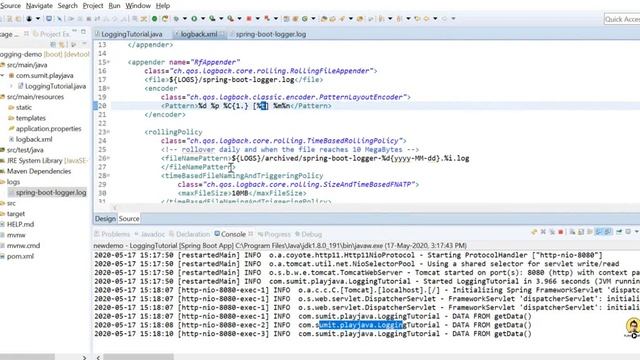Select spring-boot-logger.log in logs folder
Screen dimensions: 640x360
coord(51,192)
